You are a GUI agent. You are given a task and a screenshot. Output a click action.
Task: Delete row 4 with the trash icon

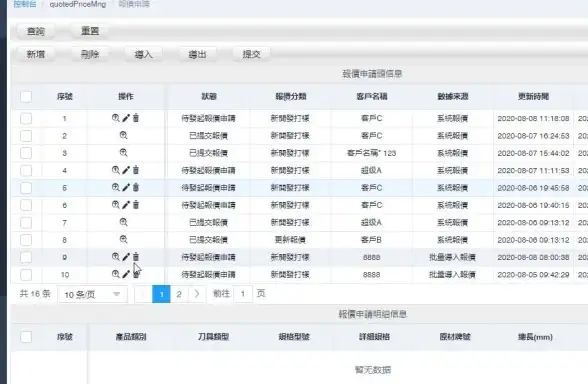[x=136, y=170]
